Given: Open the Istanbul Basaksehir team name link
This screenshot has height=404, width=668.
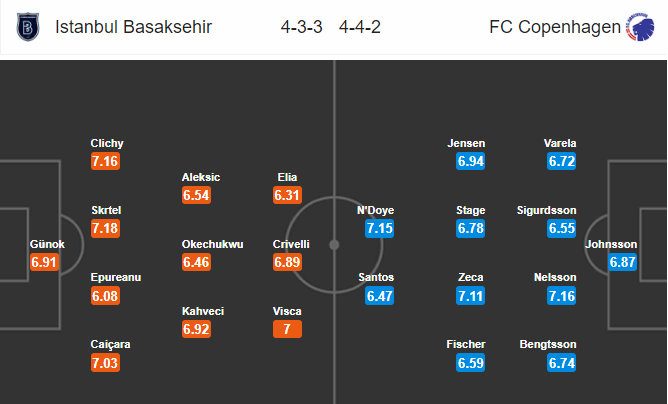Looking at the screenshot, I should pyautogui.click(x=133, y=27).
